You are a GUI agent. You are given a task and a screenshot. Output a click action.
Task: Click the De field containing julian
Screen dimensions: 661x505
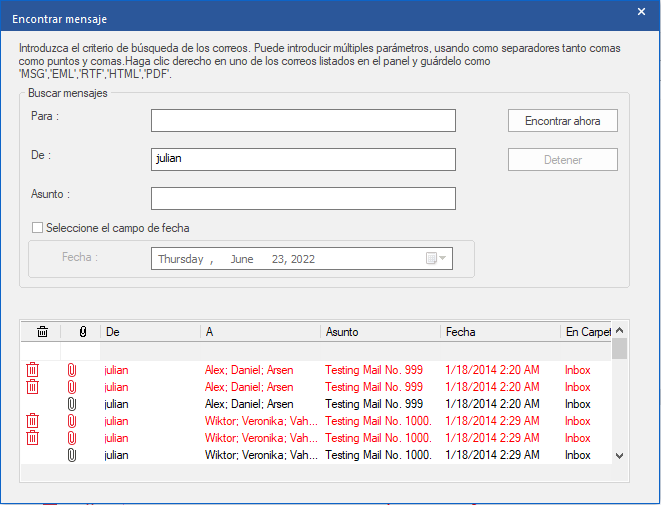point(304,159)
